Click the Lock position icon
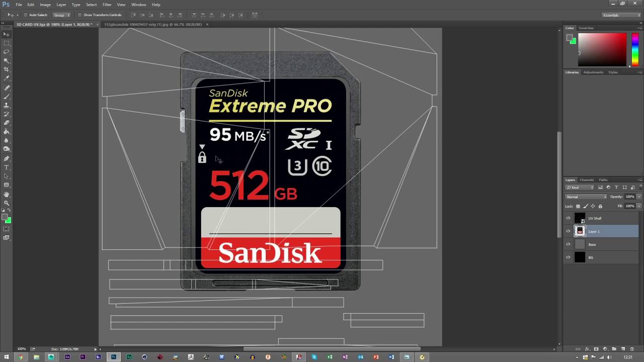This screenshot has width=644, height=362. (x=593, y=206)
